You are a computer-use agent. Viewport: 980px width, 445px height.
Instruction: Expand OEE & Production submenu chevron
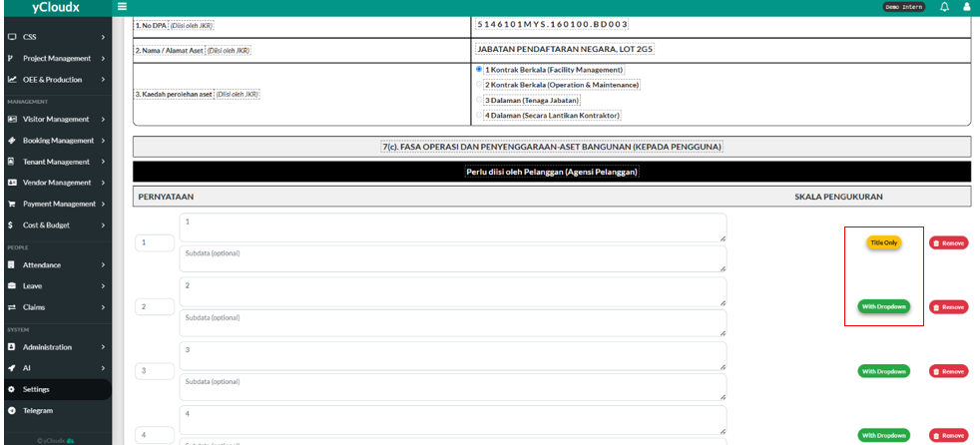[103, 80]
